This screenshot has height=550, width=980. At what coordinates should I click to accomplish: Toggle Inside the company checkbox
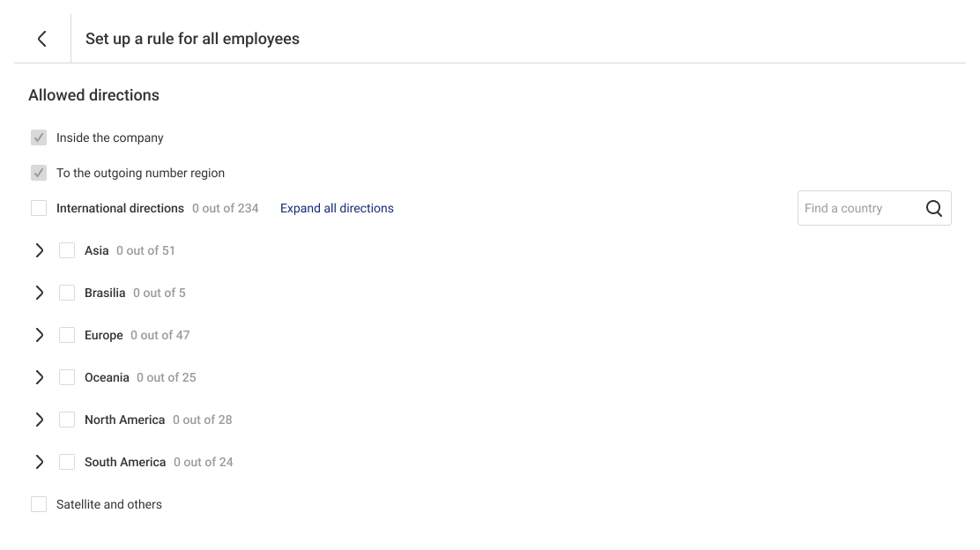click(39, 137)
